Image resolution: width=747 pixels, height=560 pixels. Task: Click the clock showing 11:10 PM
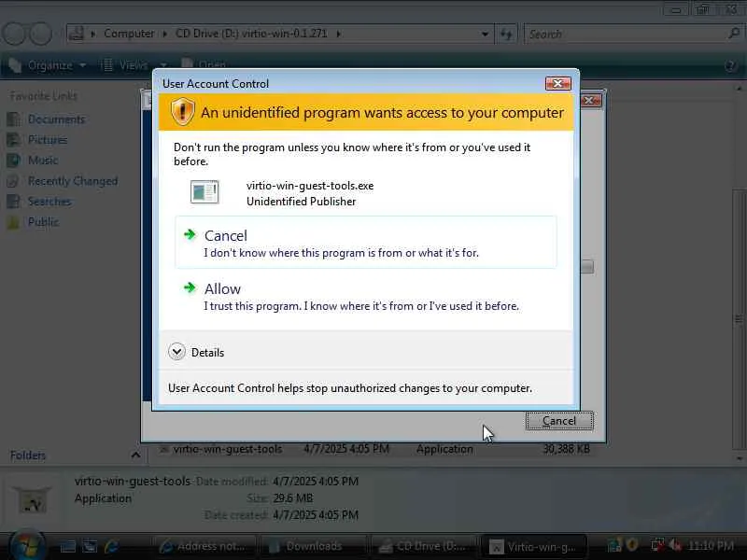[712, 546]
